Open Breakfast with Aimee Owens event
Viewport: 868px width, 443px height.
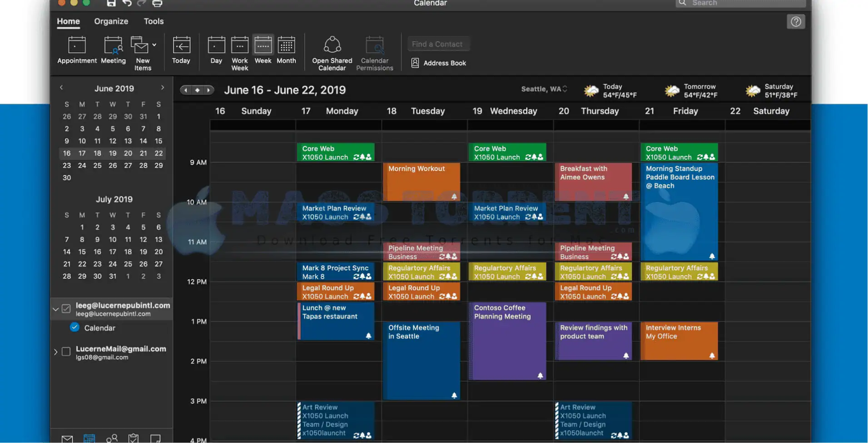[593, 182]
